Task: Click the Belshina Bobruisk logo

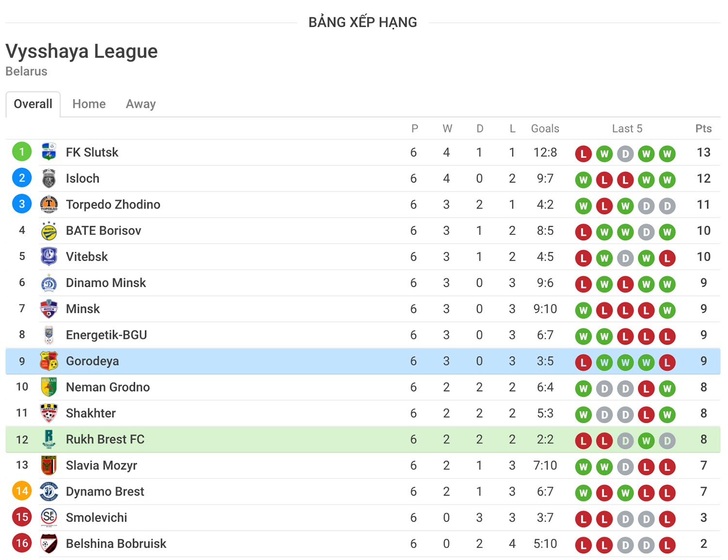Action: [x=49, y=544]
